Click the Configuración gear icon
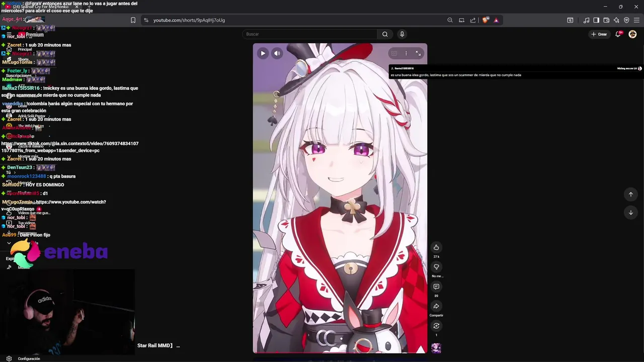644x362 pixels. click(x=9, y=358)
